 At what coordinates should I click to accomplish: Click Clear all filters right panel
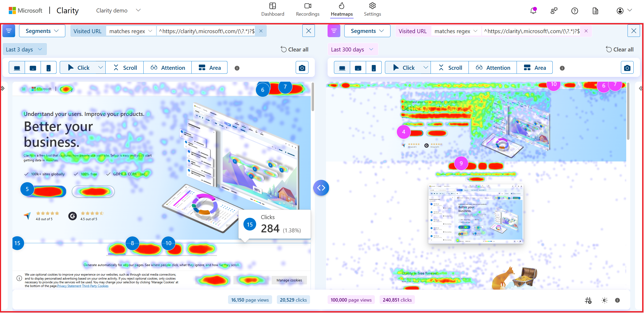point(620,49)
